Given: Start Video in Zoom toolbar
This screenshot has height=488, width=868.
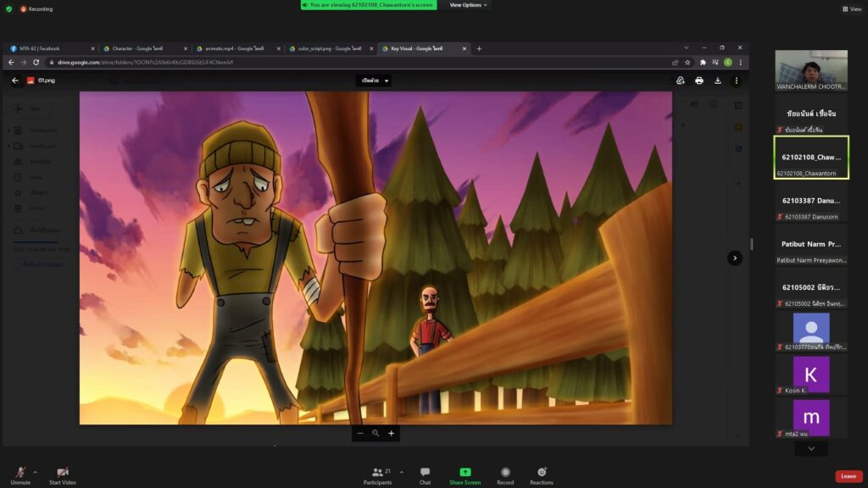Looking at the screenshot, I should point(62,473).
